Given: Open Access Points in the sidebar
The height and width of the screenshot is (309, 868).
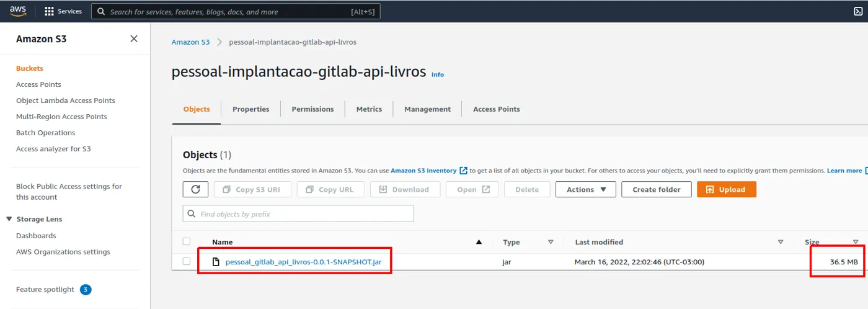Looking at the screenshot, I should pos(38,84).
